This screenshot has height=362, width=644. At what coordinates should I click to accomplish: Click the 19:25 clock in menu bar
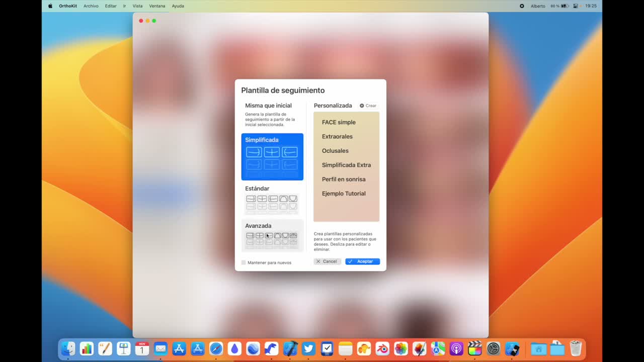tap(591, 6)
